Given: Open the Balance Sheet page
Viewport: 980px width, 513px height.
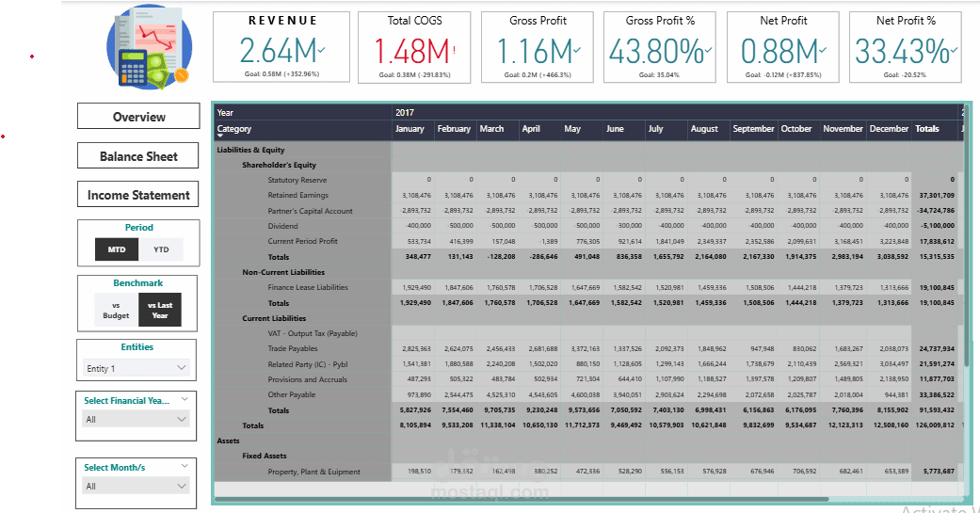Looking at the screenshot, I should click(138, 155).
